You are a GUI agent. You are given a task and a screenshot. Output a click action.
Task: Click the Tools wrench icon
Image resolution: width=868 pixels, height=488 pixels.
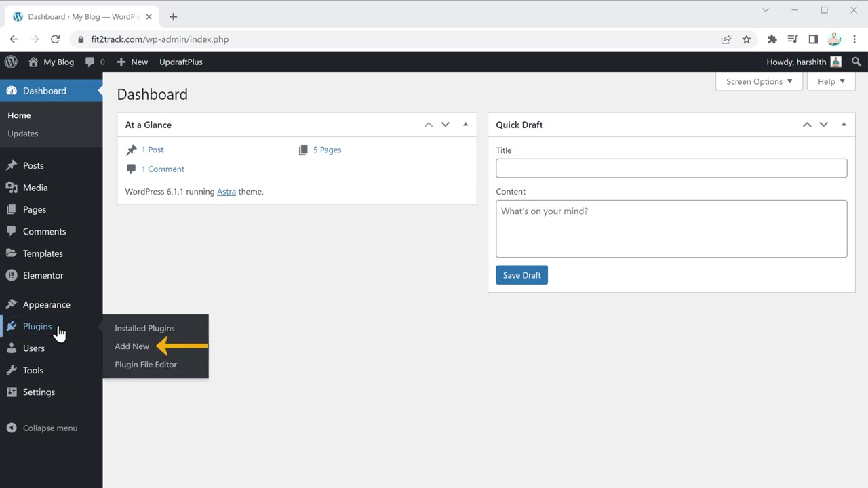[x=12, y=370]
